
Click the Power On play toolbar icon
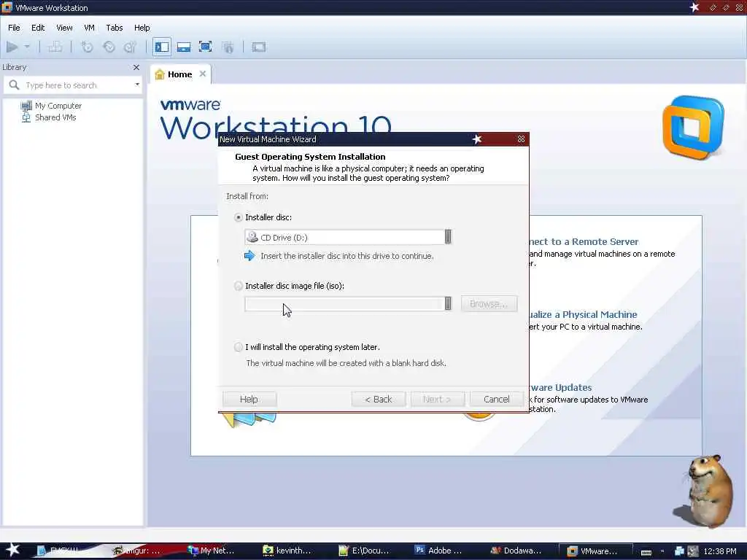[12, 47]
